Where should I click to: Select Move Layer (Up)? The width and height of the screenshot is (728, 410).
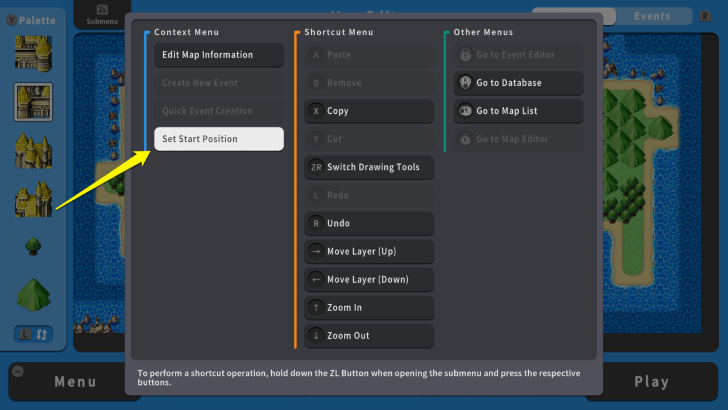[369, 251]
